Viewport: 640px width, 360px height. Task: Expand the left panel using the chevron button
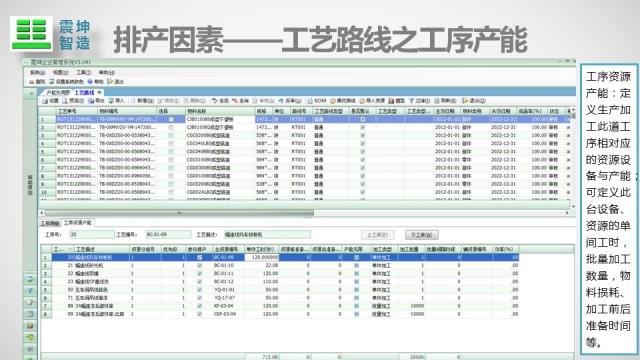[x=31, y=93]
